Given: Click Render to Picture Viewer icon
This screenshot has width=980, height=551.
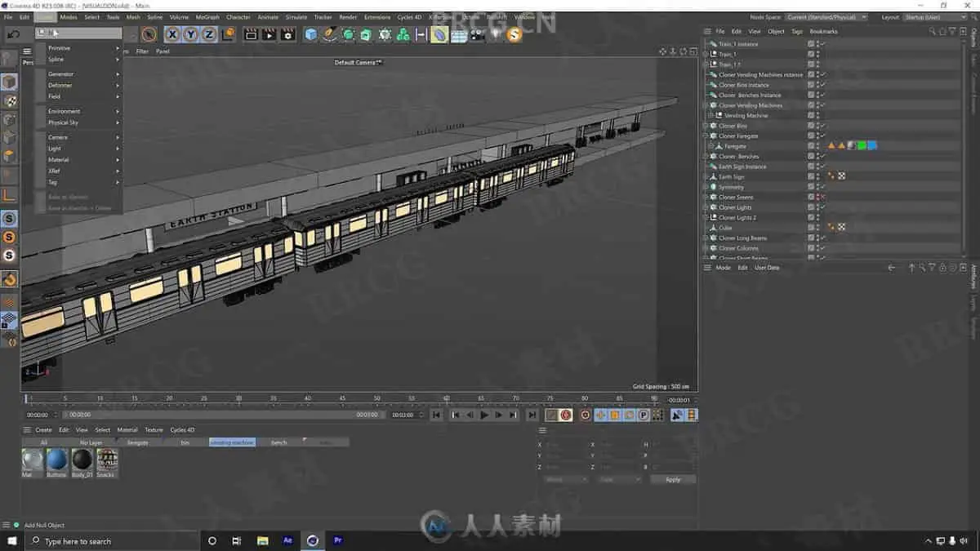Looking at the screenshot, I should 269,34.
